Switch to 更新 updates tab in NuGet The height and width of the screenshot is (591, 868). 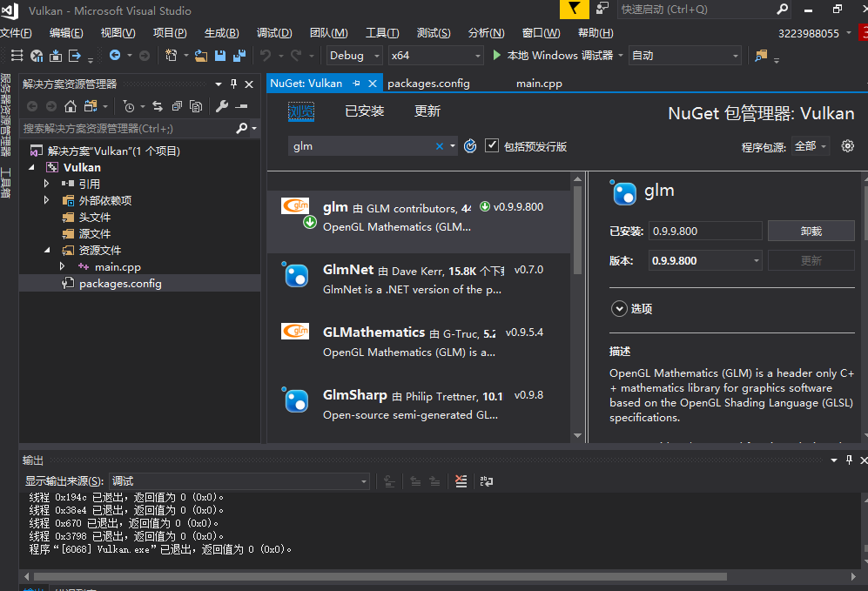[427, 111]
